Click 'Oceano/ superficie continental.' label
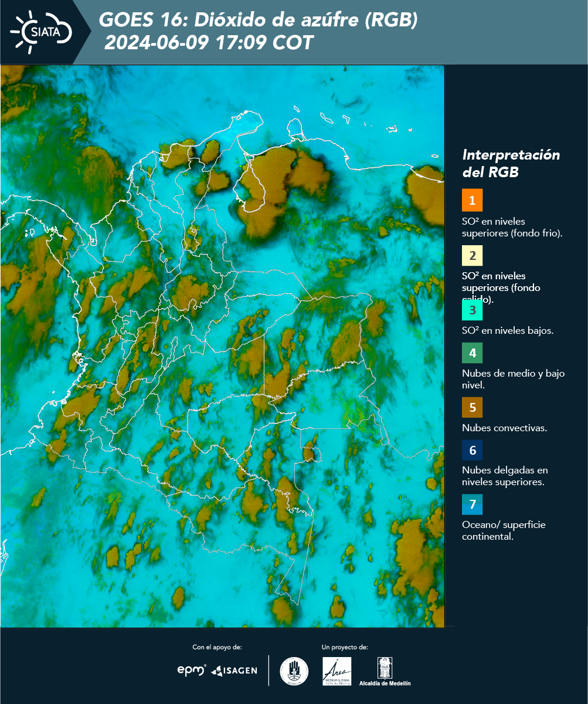Viewport: 588px width, 704px height. pos(504,530)
